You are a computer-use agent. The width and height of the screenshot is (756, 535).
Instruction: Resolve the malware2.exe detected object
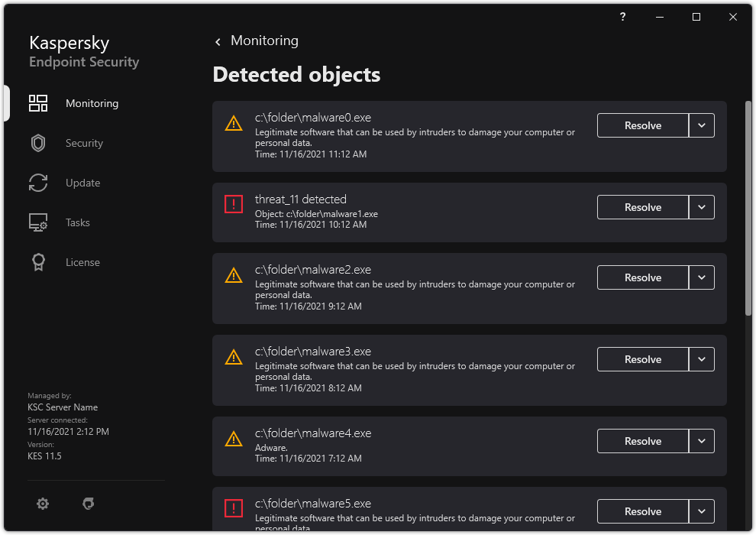(x=642, y=277)
